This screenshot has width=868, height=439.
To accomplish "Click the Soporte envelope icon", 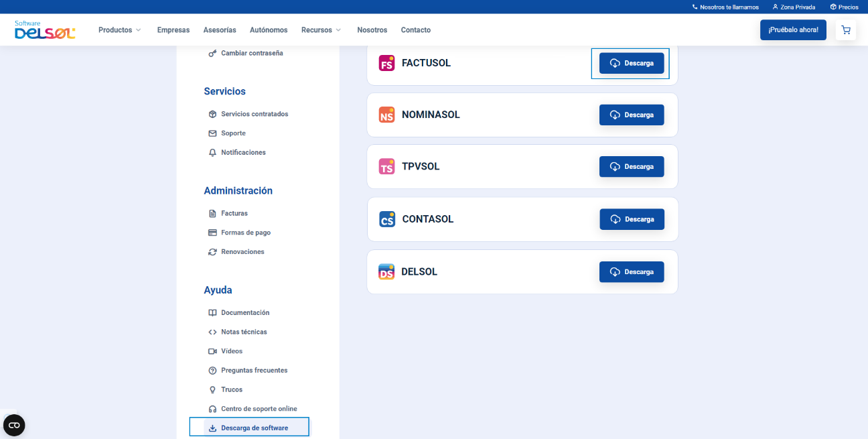I will click(212, 133).
